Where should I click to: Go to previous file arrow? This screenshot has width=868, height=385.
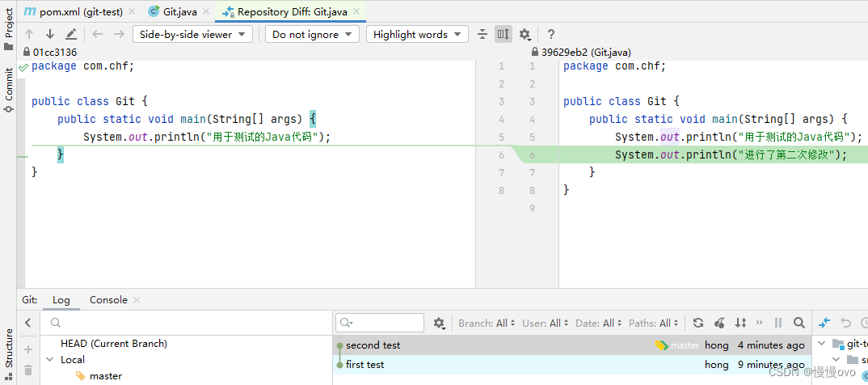click(x=98, y=34)
